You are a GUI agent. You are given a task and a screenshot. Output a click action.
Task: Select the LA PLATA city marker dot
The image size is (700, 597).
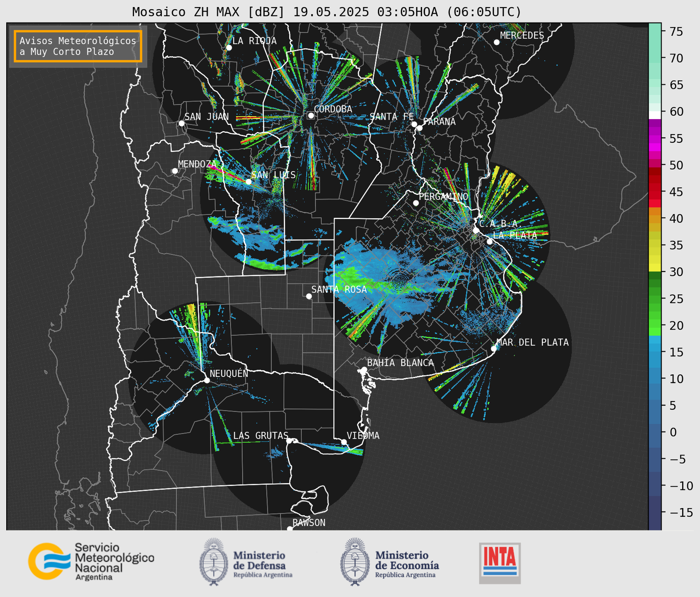point(490,242)
